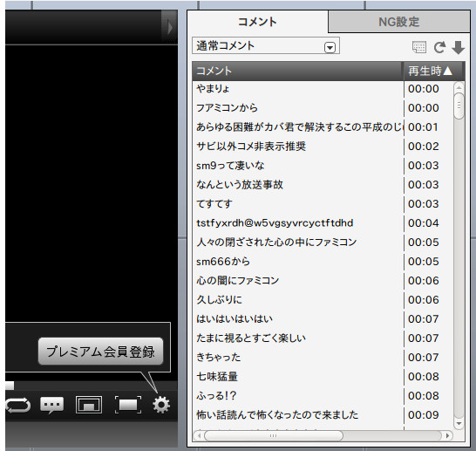Switch to browser-fit screen mode icon
The height and width of the screenshot is (451, 476).
89,405
